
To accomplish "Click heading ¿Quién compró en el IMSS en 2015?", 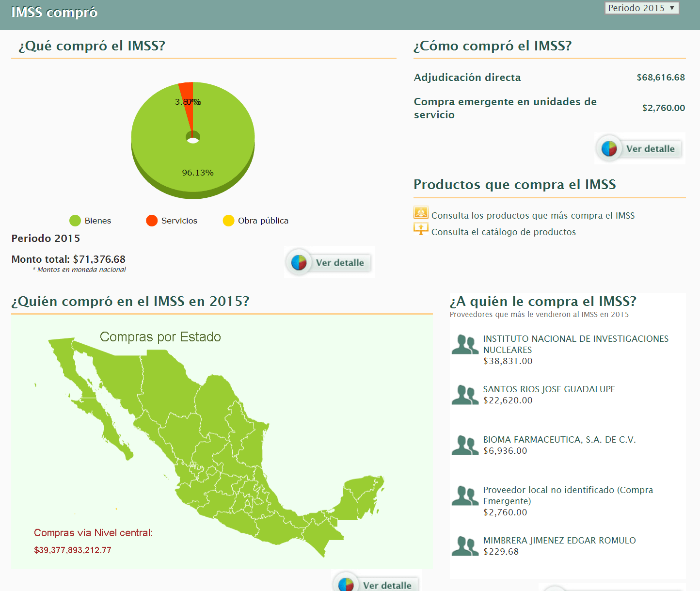I will [130, 302].
